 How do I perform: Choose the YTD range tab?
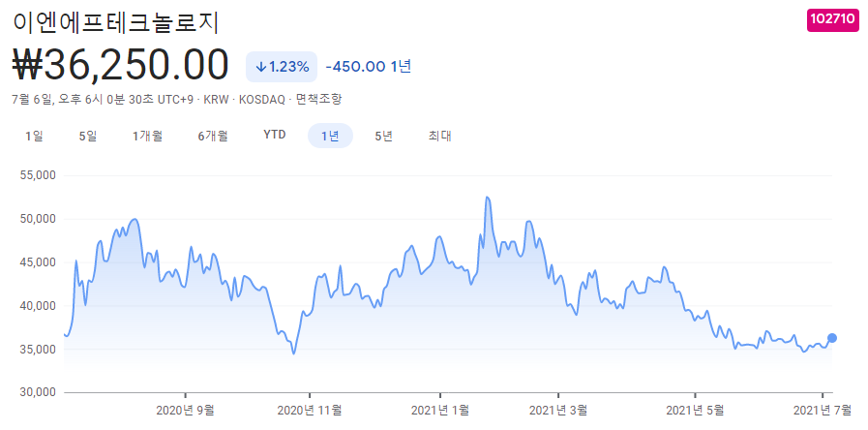275,136
